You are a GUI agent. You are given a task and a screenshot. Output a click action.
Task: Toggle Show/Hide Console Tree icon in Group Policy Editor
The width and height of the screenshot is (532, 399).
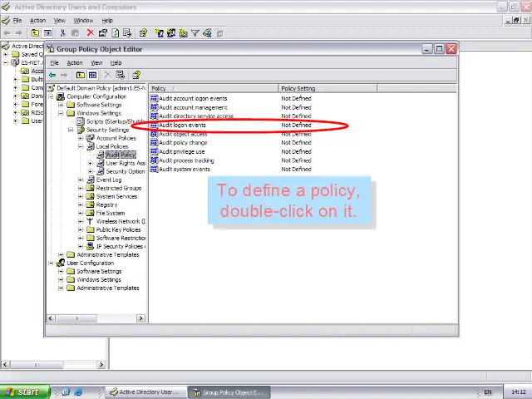point(92,75)
